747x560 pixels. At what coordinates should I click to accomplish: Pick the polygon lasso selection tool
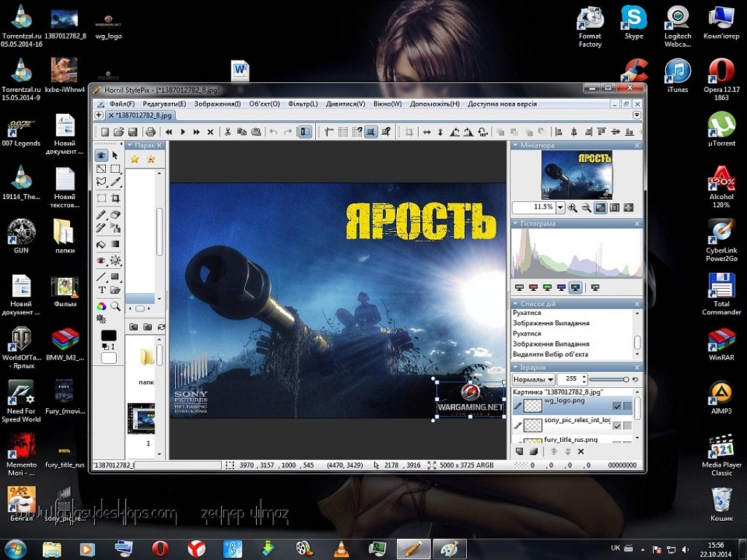click(101, 182)
